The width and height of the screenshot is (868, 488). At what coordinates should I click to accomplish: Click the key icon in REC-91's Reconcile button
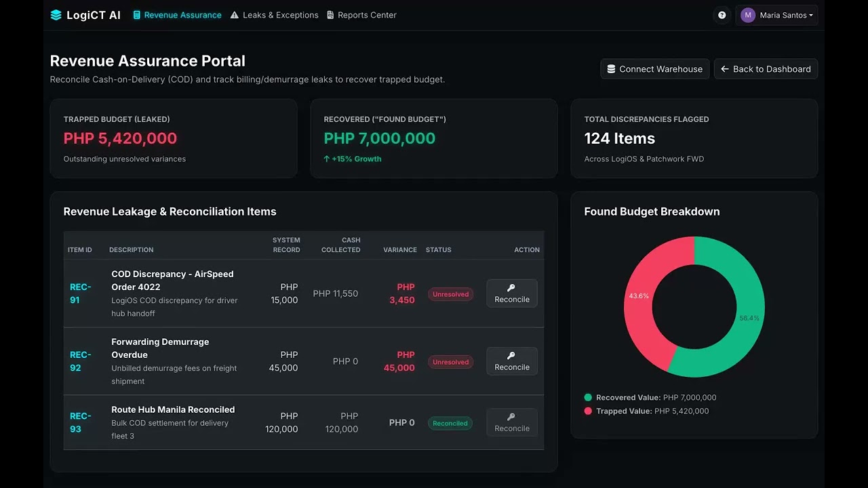[x=511, y=288]
